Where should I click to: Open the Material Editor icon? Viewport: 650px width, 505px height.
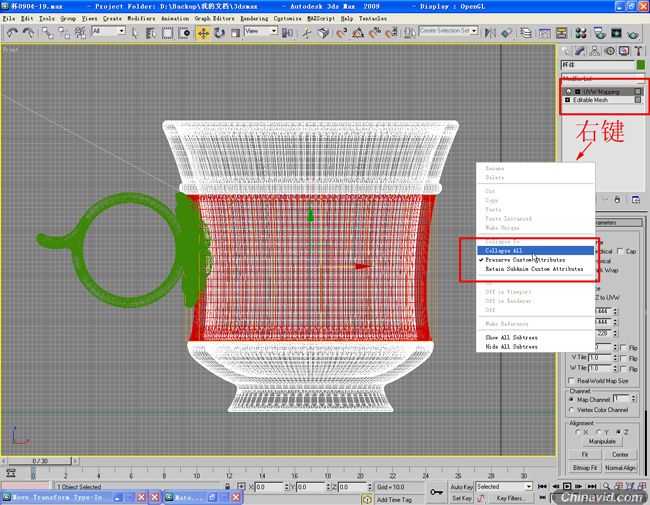581,33
